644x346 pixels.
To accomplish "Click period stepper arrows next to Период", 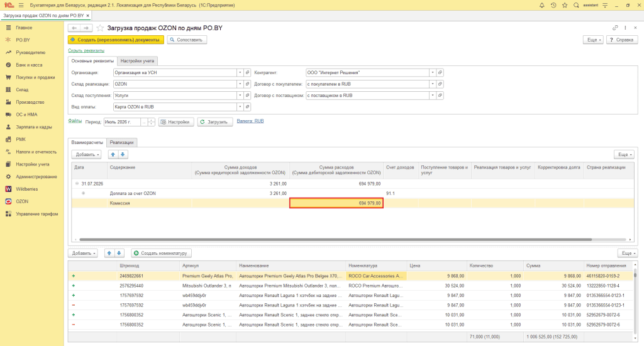I will [x=151, y=122].
